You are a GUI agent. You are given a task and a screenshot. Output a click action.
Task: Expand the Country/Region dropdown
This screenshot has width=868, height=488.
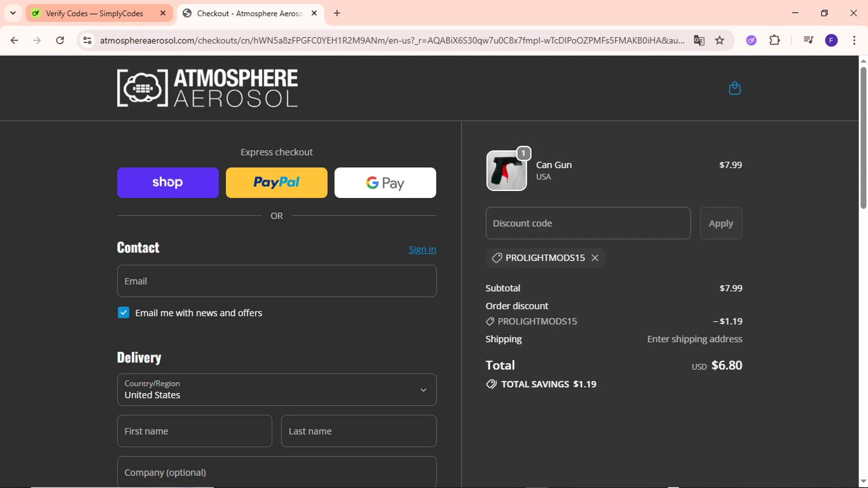tap(277, 390)
